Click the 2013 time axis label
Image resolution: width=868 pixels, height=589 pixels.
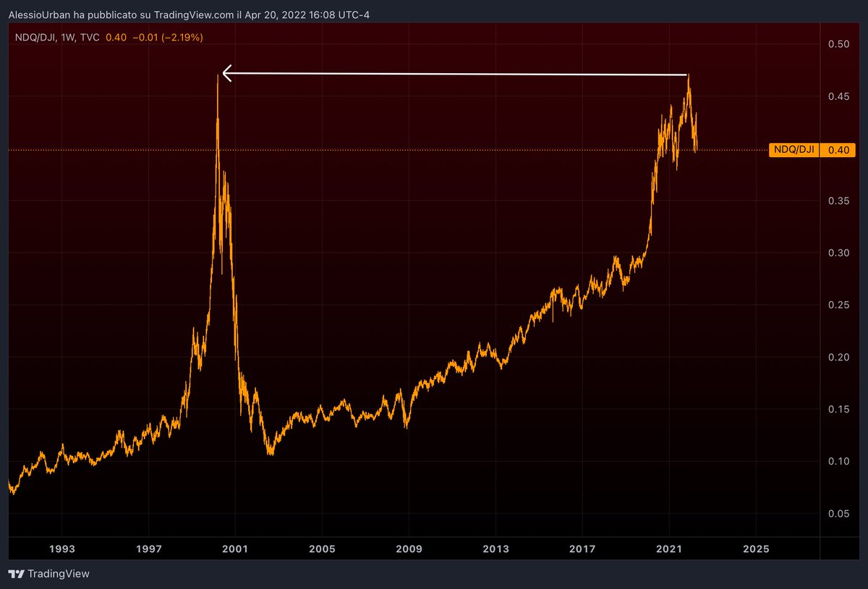(x=495, y=549)
